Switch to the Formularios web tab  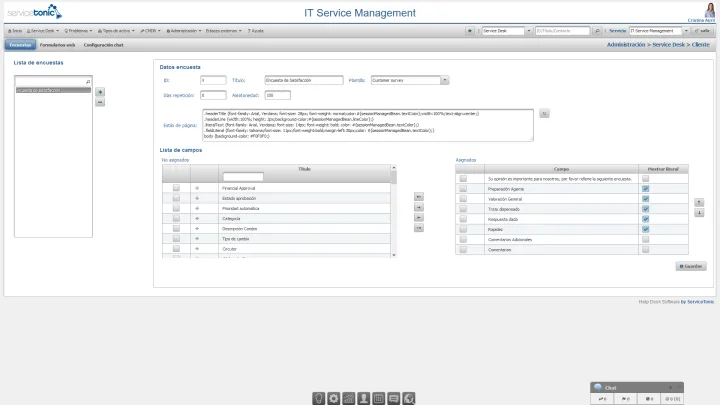tap(58, 45)
